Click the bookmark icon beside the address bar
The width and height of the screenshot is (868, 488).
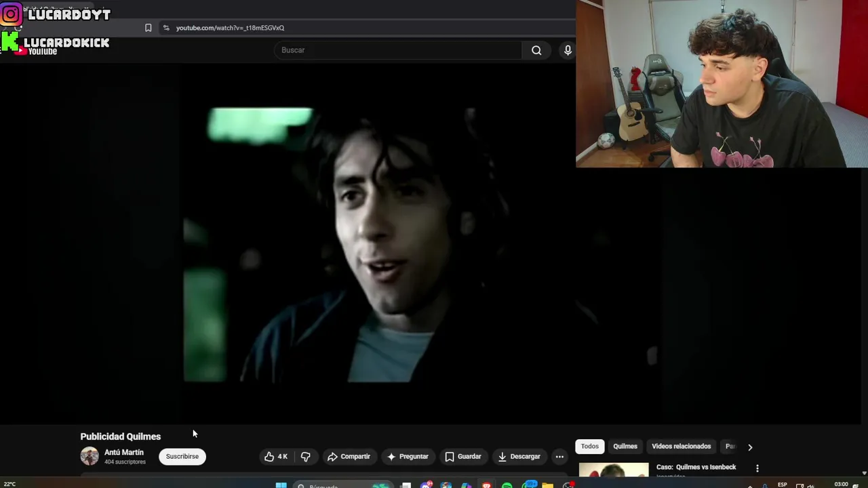pyautogui.click(x=148, y=28)
